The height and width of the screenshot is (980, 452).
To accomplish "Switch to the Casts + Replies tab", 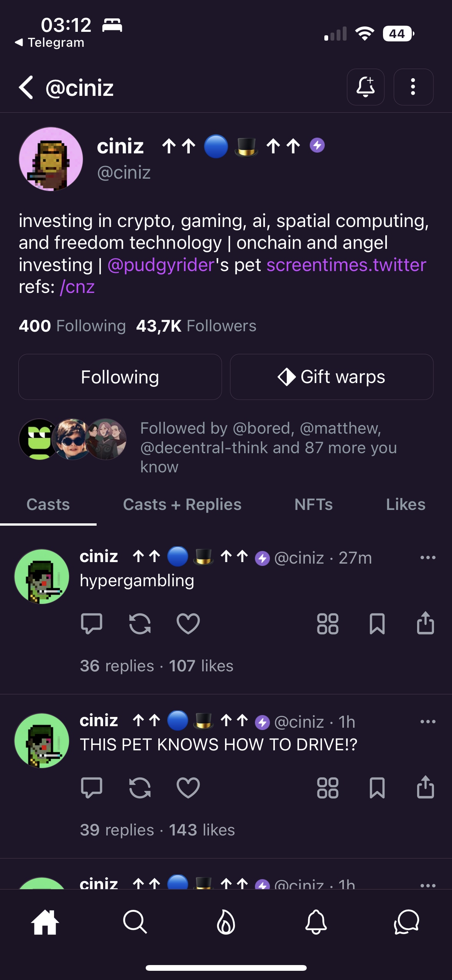I will 182,505.
